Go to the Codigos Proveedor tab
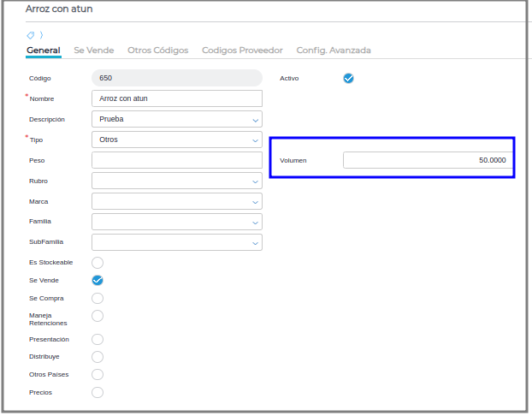532x416 pixels. click(242, 51)
